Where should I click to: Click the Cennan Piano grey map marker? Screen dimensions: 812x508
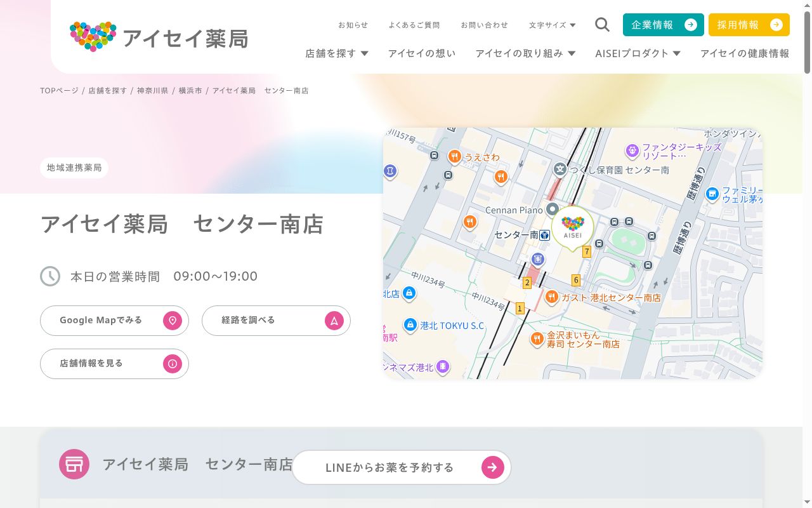[x=552, y=209]
